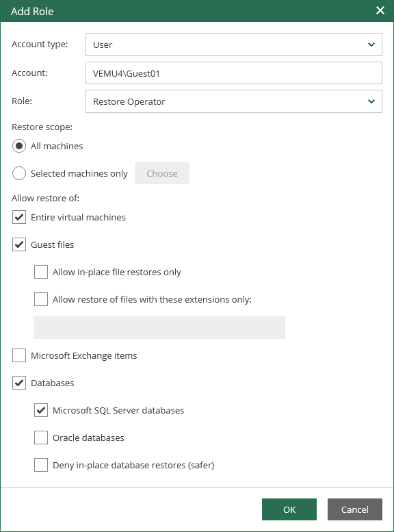The height and width of the screenshot is (532, 394).
Task: Uncheck the Databases checkbox
Action: tap(19, 383)
